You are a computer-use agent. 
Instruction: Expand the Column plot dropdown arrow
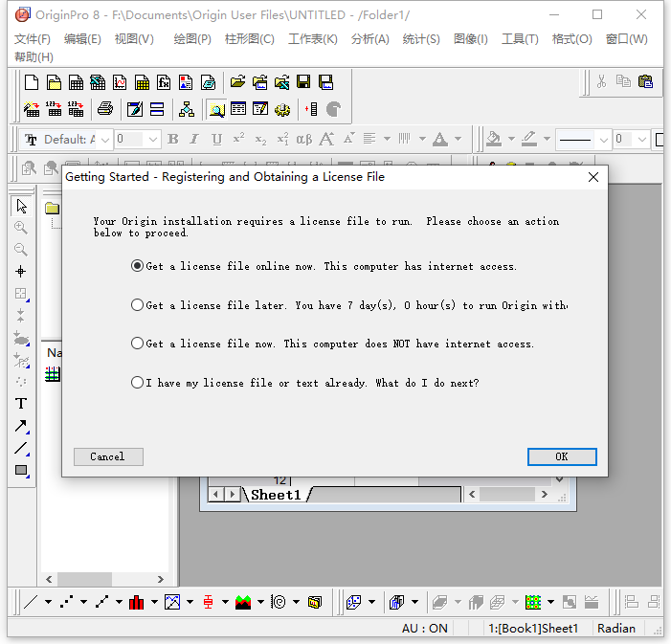154,602
